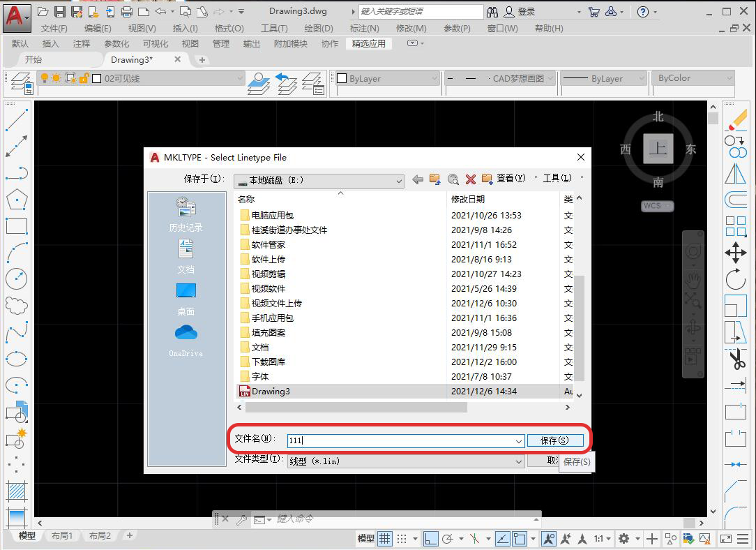This screenshot has height=550, width=756.
Task: Click the delete red X icon in dialog
Action: (471, 179)
